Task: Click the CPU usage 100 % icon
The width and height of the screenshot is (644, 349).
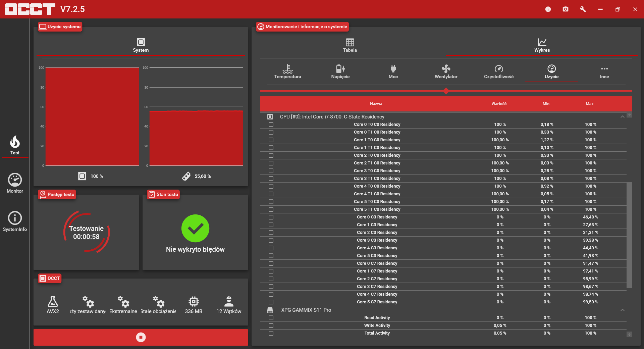Action: click(82, 176)
